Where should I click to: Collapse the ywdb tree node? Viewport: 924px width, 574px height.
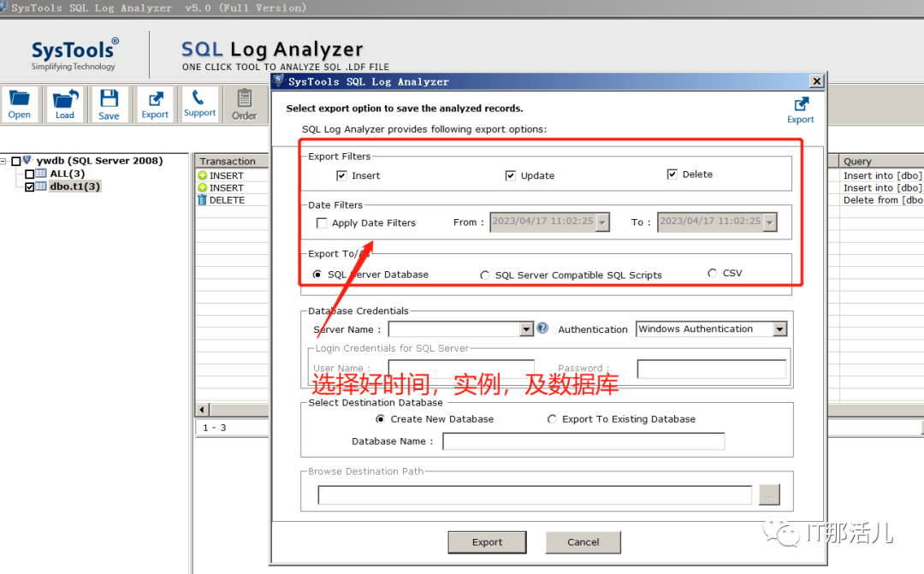(3, 161)
